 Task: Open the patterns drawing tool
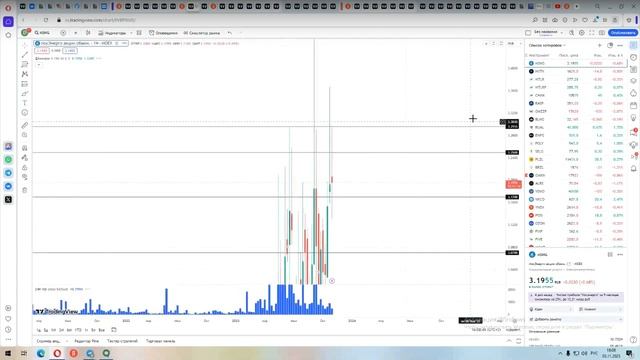coord(25,74)
